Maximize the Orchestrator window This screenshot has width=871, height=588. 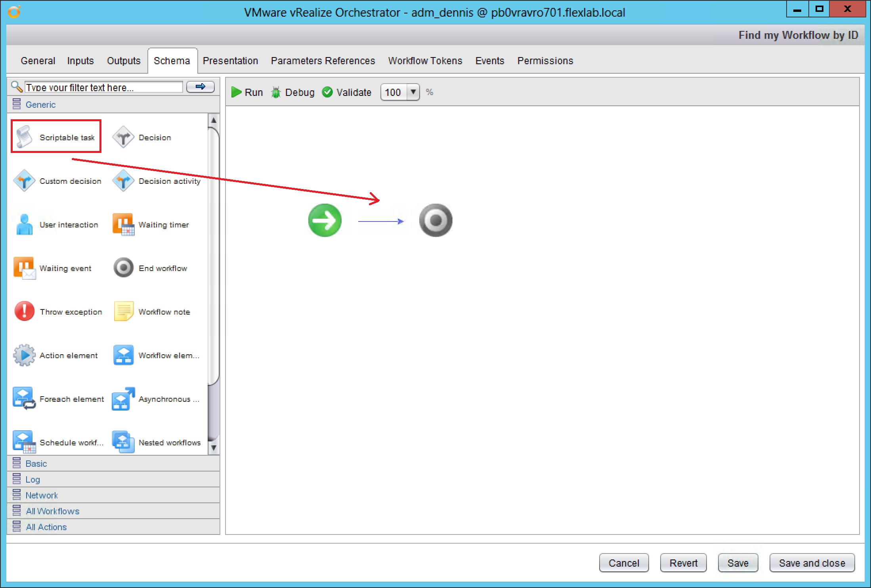tap(819, 10)
